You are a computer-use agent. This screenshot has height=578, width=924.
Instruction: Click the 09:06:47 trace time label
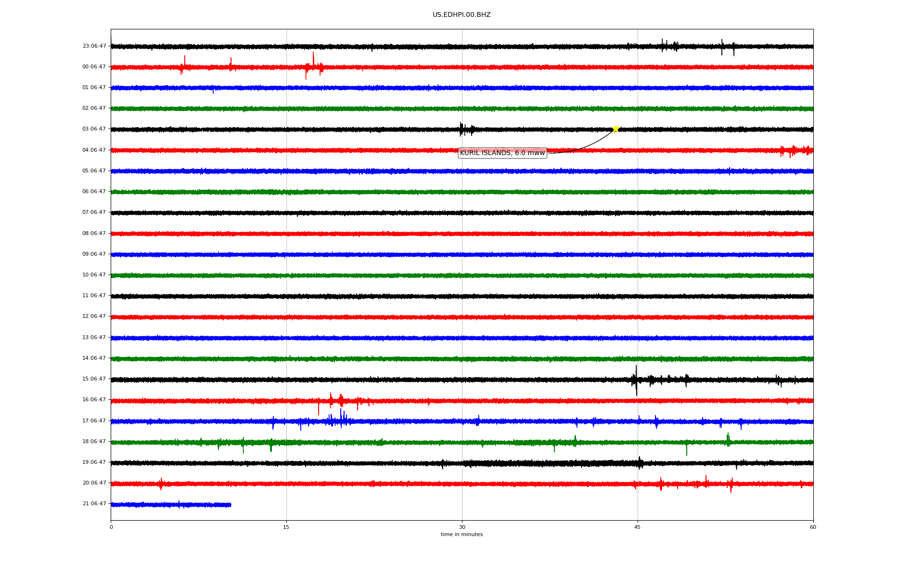click(94, 254)
